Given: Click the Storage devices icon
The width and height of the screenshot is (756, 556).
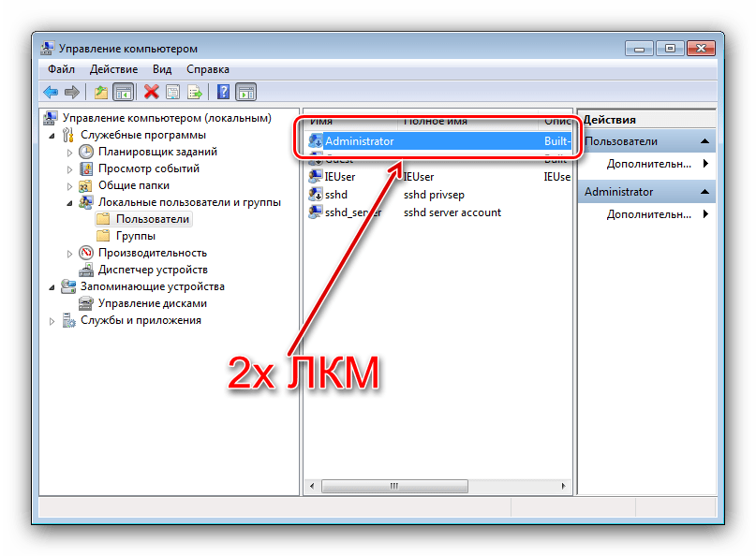Looking at the screenshot, I should 68,286.
